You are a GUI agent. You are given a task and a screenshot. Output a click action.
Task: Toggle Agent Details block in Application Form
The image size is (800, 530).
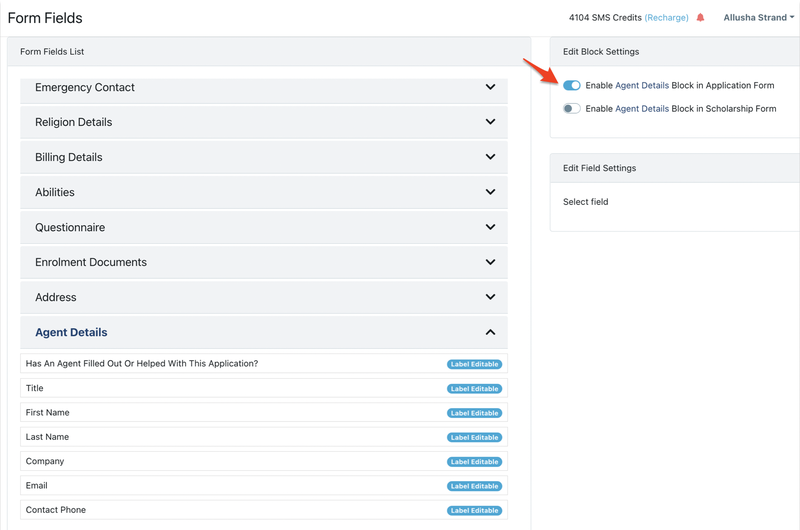coord(572,86)
